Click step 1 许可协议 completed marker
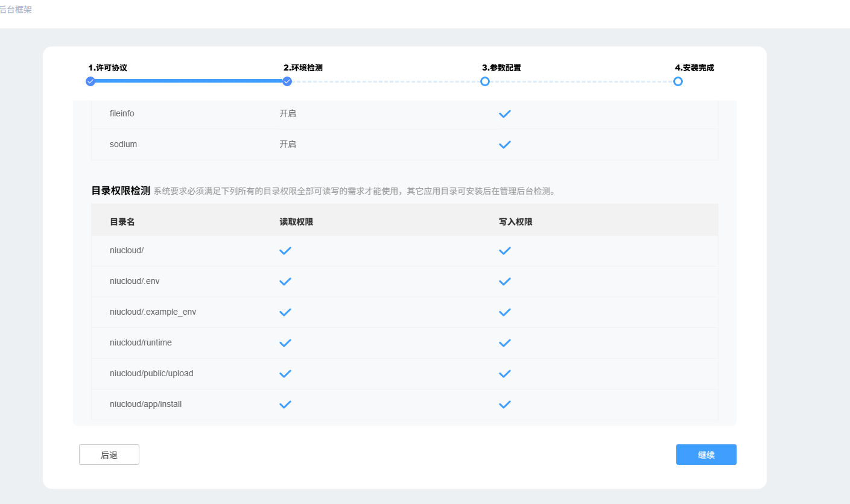Screen dimensions: 850x504 90,81
